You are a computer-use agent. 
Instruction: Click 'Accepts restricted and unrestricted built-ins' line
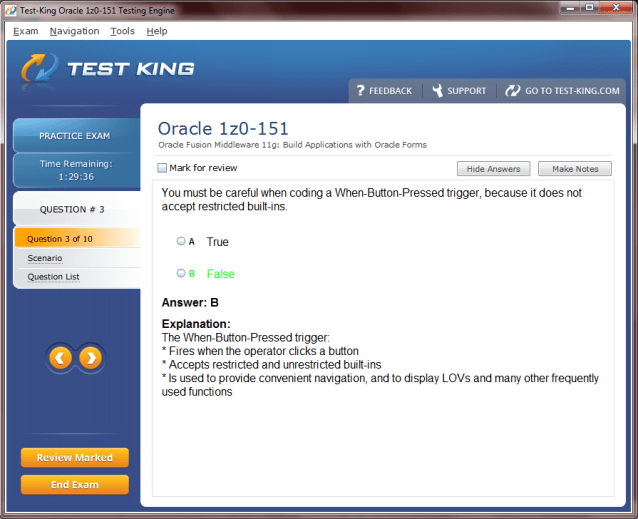pos(271,364)
